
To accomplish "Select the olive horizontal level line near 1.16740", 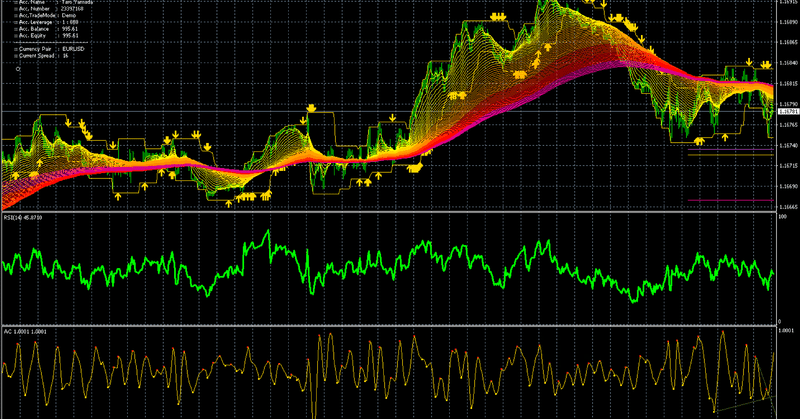I will pyautogui.click(x=731, y=155).
